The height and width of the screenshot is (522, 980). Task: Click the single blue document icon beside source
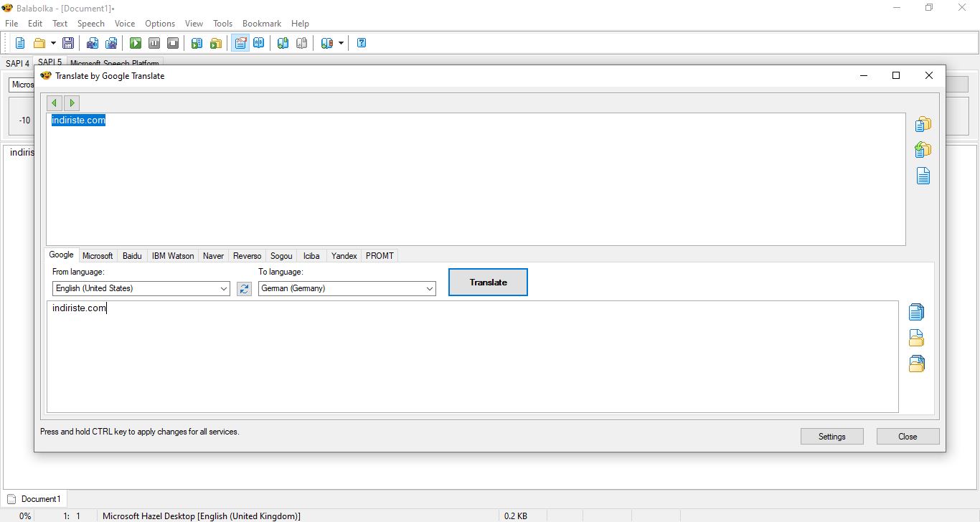(923, 175)
